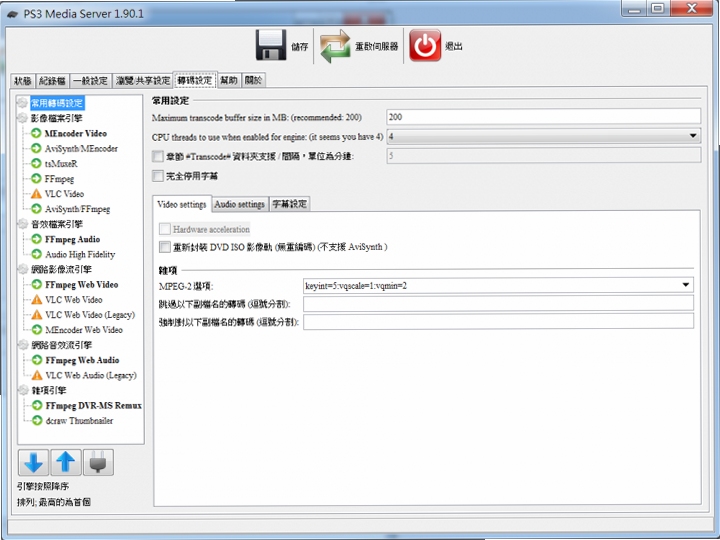The height and width of the screenshot is (540, 720).
Task: Click green status icon next to MEncoder Video
Action: (x=36, y=133)
